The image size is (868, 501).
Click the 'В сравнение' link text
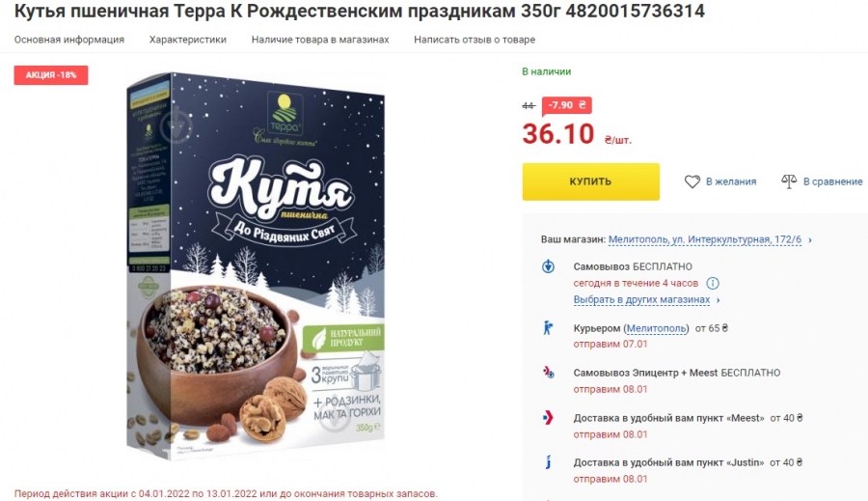pyautogui.click(x=832, y=181)
